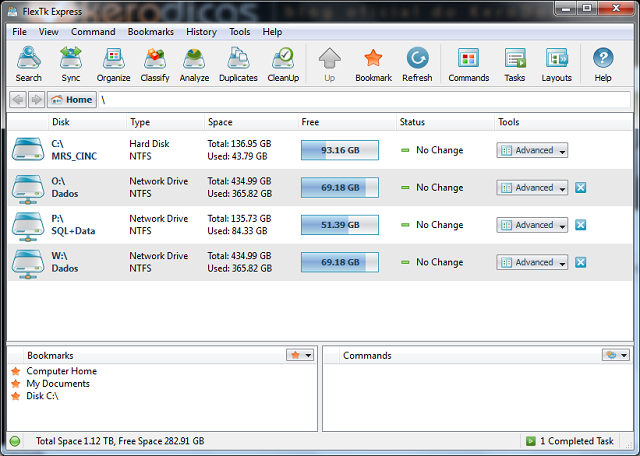
Task: Click Used: 84.33 GB value
Action: [237, 231]
